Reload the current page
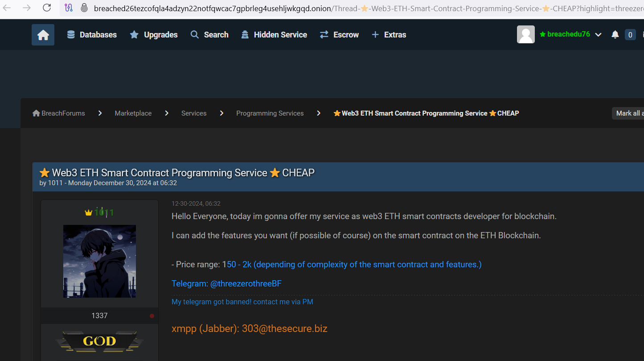This screenshot has height=361, width=644. pyautogui.click(x=47, y=8)
